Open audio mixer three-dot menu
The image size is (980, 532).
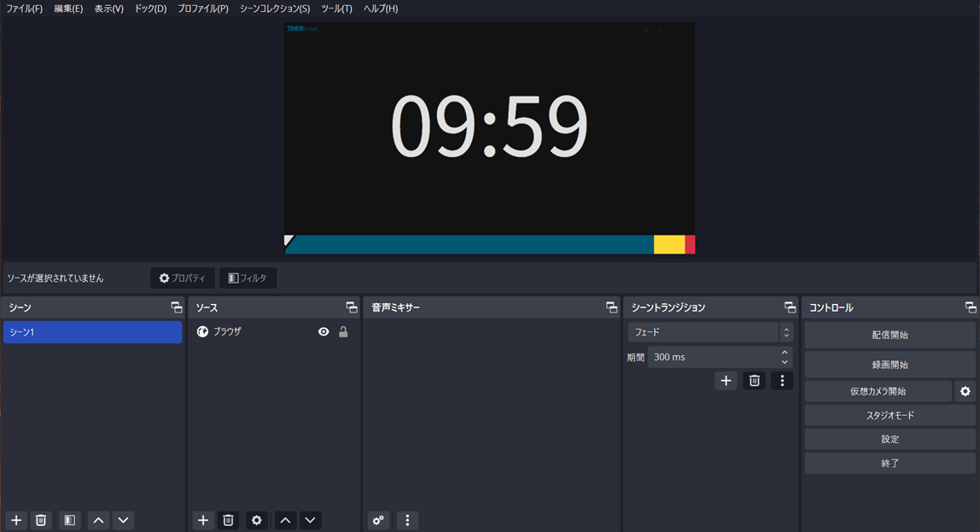pos(407,520)
